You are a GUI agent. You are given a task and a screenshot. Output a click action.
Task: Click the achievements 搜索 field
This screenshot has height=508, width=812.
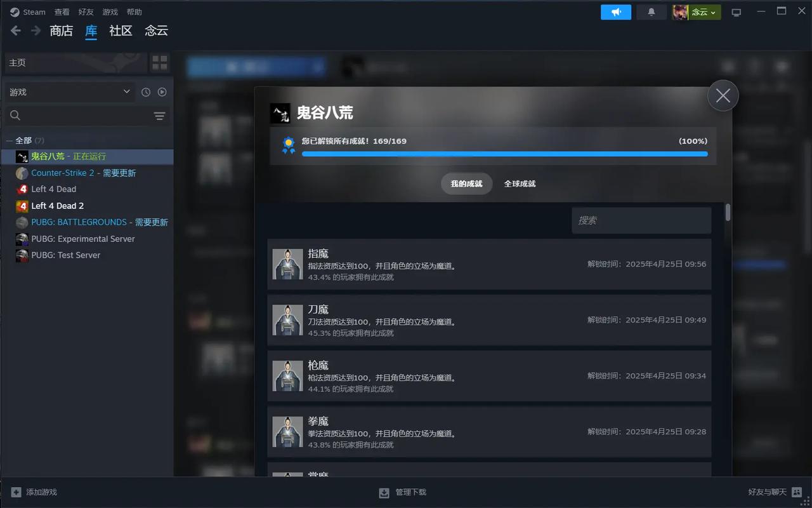[x=641, y=220]
